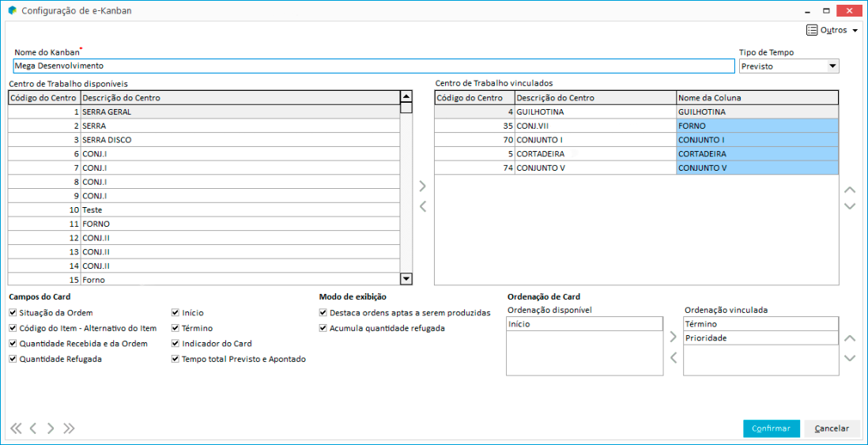The height and width of the screenshot is (445, 868).
Task: Click scroll up arrow of available centers list
Action: coord(406,96)
